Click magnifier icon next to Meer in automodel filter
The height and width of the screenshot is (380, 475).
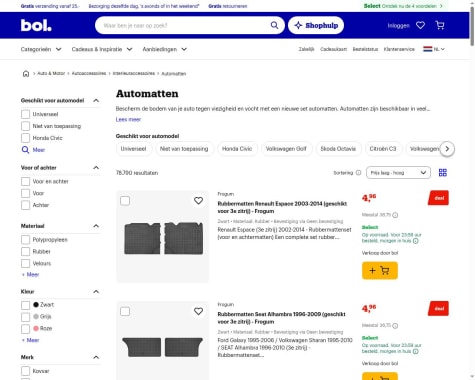[25, 150]
